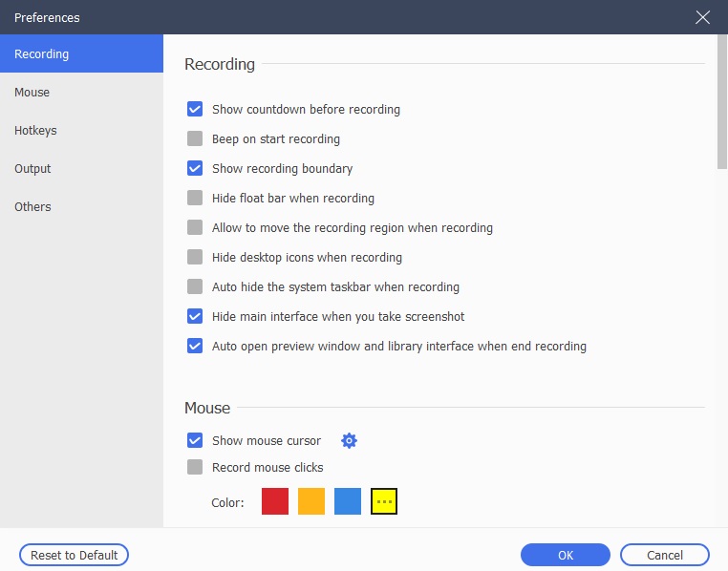Open the Others sidebar tab
This screenshot has width=728, height=571.
click(82, 206)
